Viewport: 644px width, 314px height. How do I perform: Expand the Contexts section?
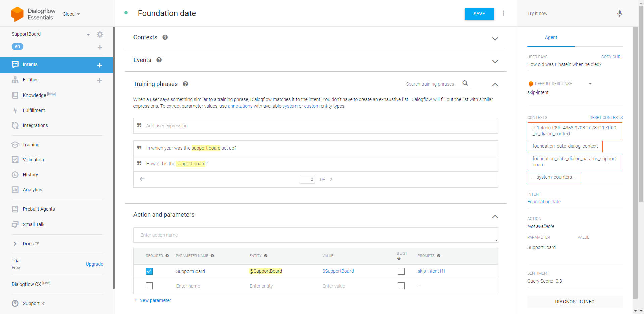(x=495, y=39)
